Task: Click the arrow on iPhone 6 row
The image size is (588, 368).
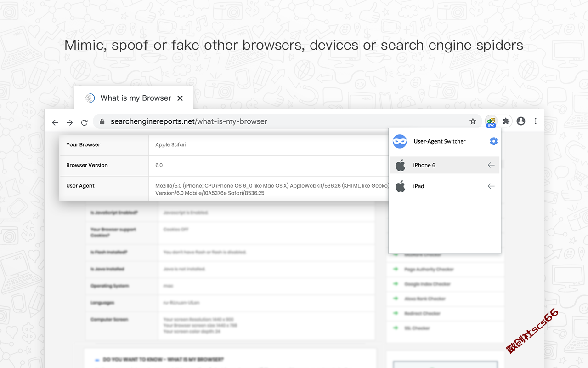Action: pos(491,165)
